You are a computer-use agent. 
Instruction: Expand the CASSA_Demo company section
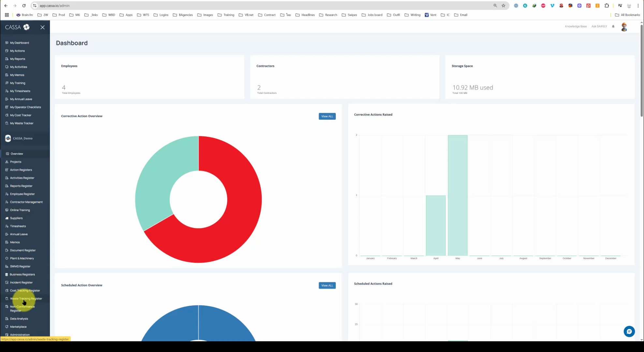22,139
